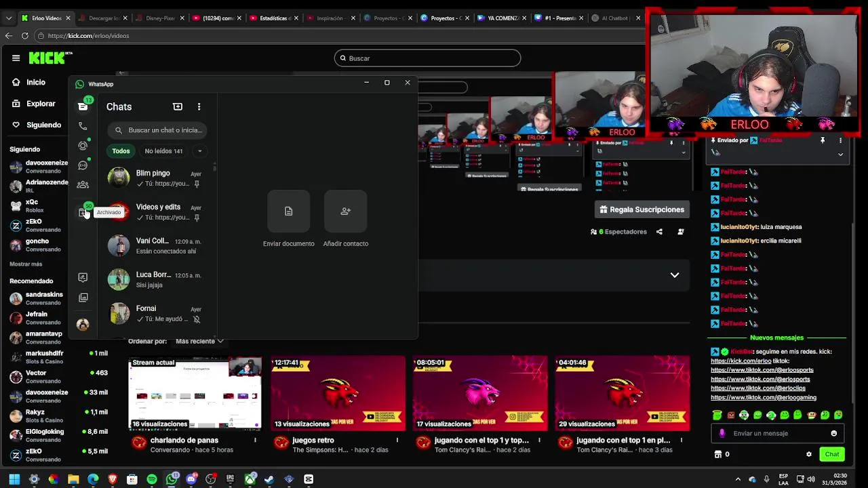This screenshot has height=488, width=868.
Task: Reload the browser page
Action: pos(24,36)
